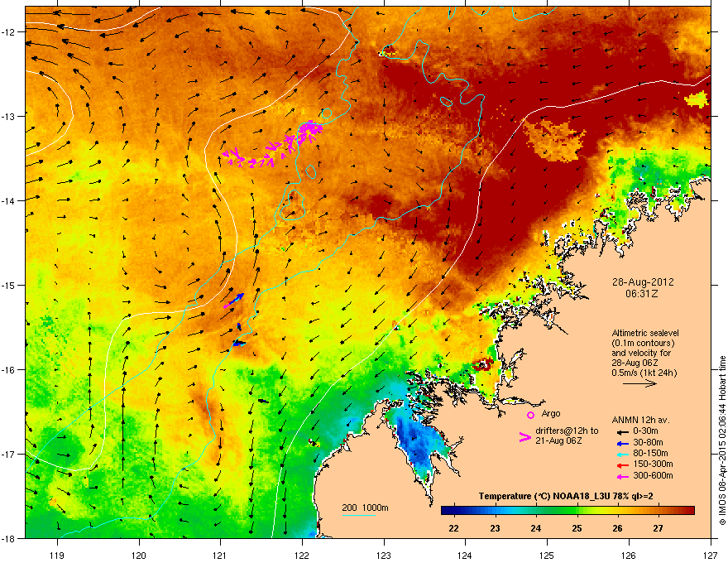728x563 pixels.
Task: Click the magenta Argo circle legend marker
Action: [530, 415]
